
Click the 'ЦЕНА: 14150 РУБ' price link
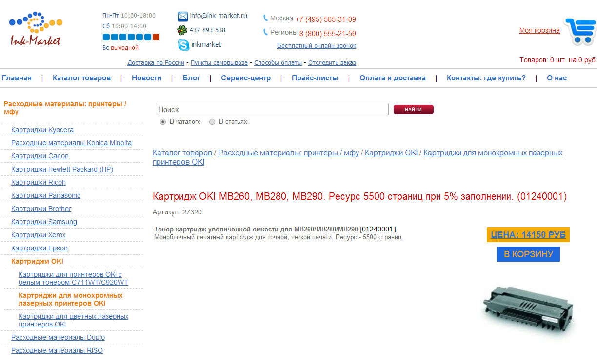(x=528, y=234)
